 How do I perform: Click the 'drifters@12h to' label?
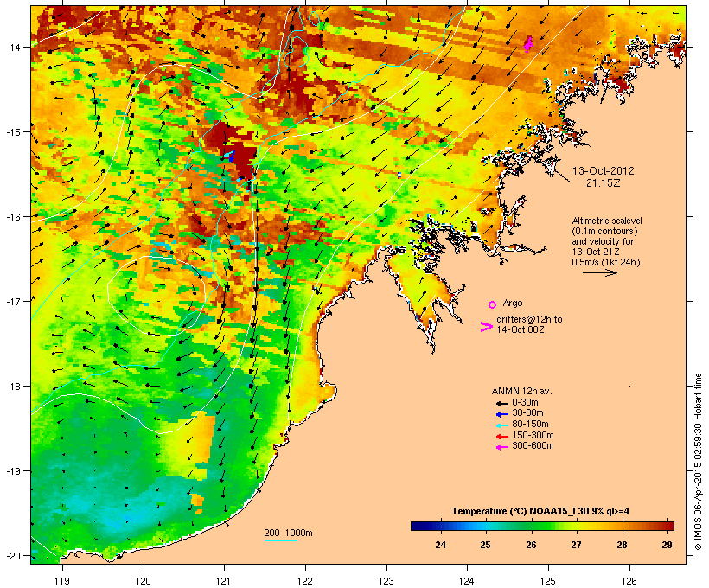click(529, 319)
